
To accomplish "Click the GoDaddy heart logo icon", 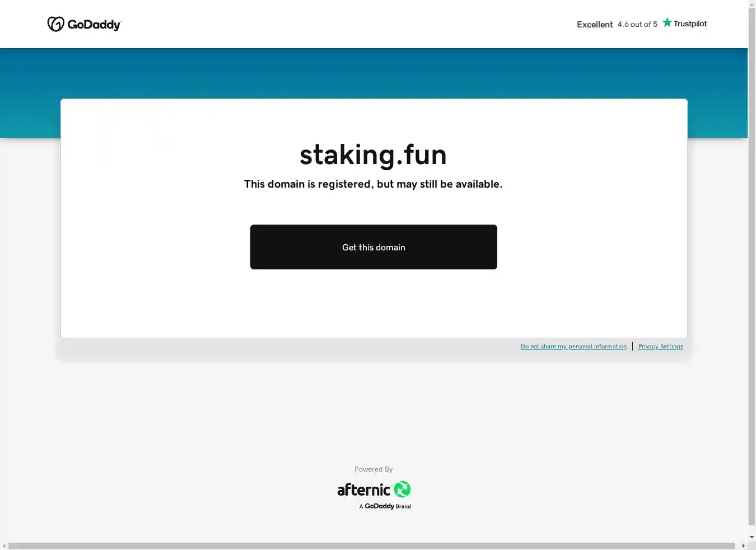I will coord(55,24).
